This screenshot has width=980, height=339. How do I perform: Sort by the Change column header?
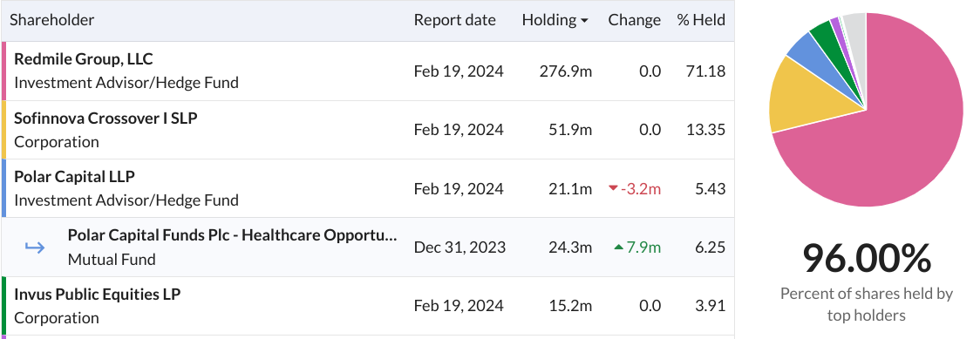[635, 20]
